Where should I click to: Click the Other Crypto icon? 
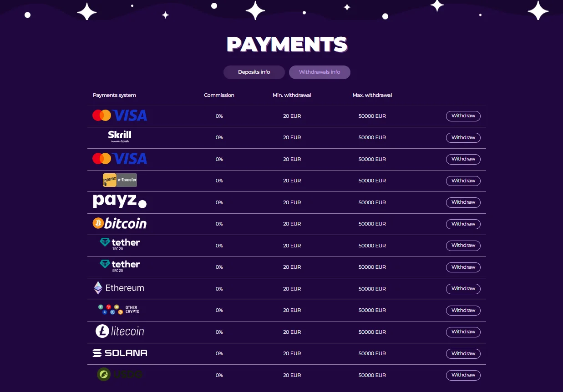tap(119, 310)
